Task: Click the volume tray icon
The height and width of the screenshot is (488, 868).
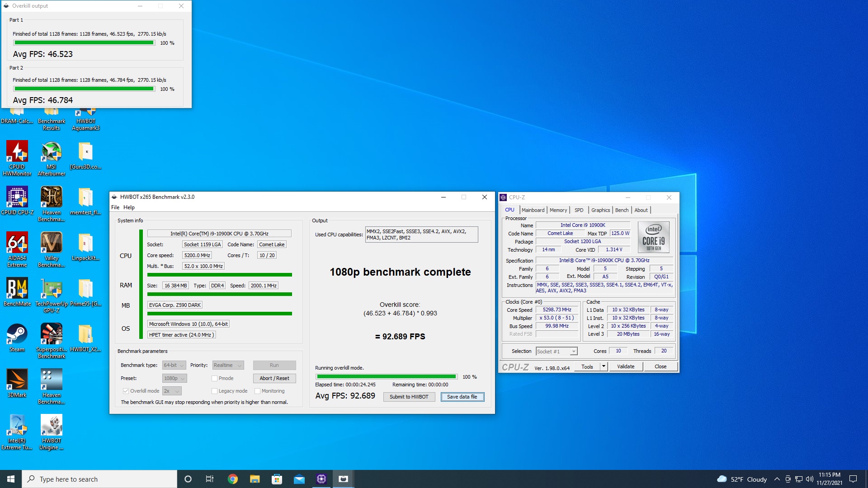Action: pos(809,479)
